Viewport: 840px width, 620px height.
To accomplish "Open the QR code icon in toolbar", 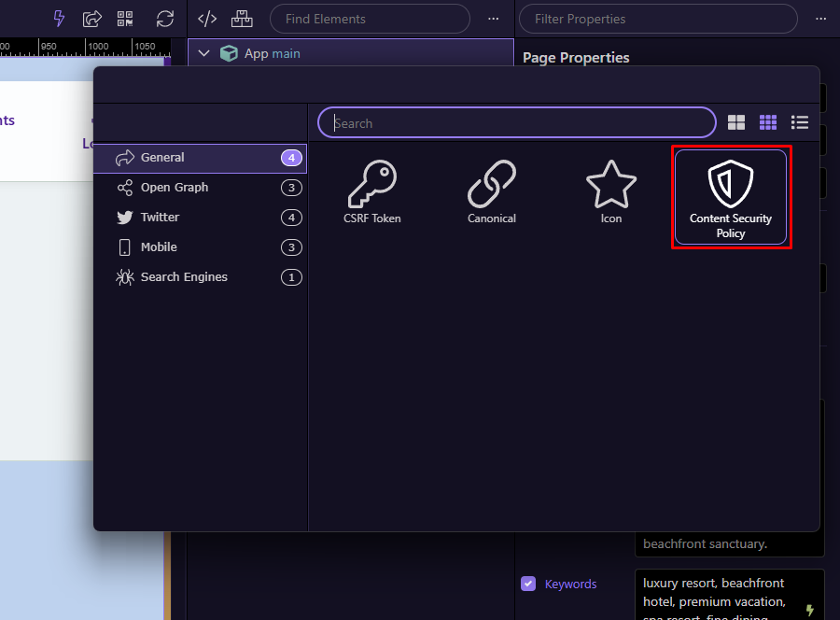I will tap(125, 19).
